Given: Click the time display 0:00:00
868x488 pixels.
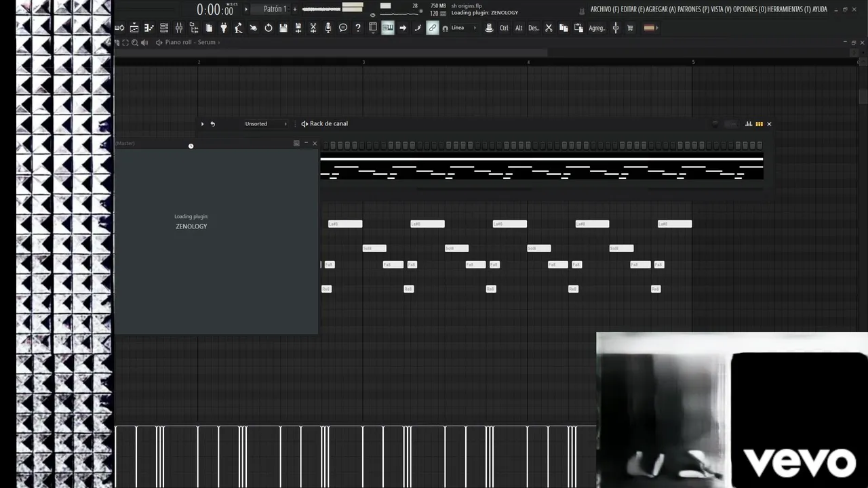Looking at the screenshot, I should [x=216, y=10].
